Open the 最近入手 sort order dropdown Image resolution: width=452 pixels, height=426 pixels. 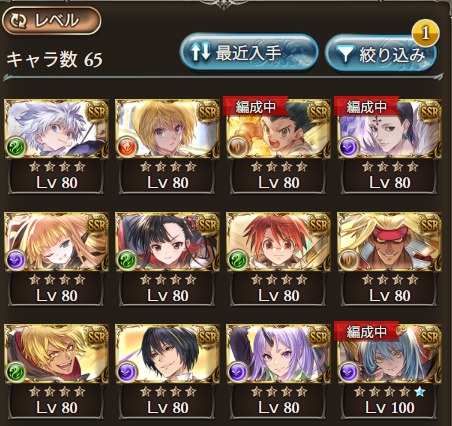249,52
